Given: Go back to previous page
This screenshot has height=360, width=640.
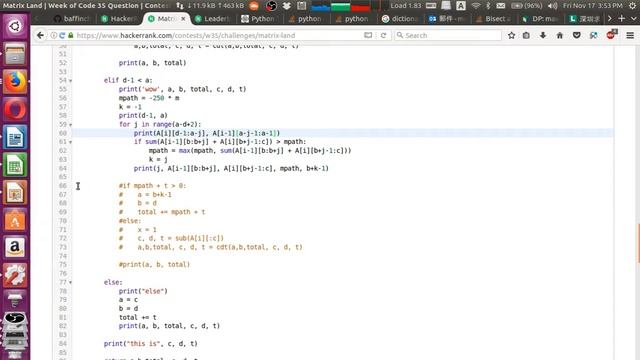Looking at the screenshot, I should click(x=40, y=36).
